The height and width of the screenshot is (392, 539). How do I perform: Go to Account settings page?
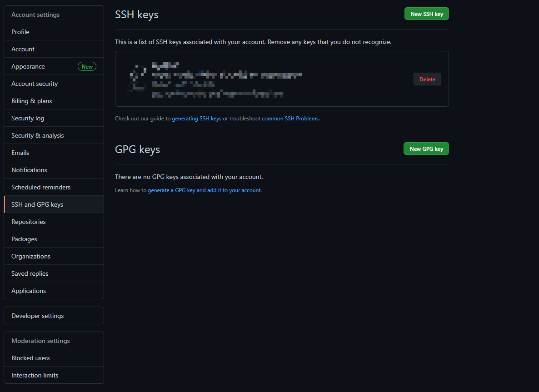(x=23, y=49)
